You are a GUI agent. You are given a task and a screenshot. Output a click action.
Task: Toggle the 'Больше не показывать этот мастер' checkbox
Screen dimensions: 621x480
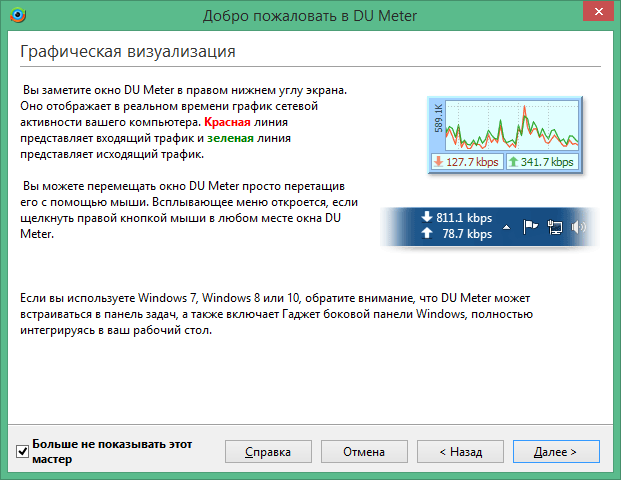tap(23, 451)
